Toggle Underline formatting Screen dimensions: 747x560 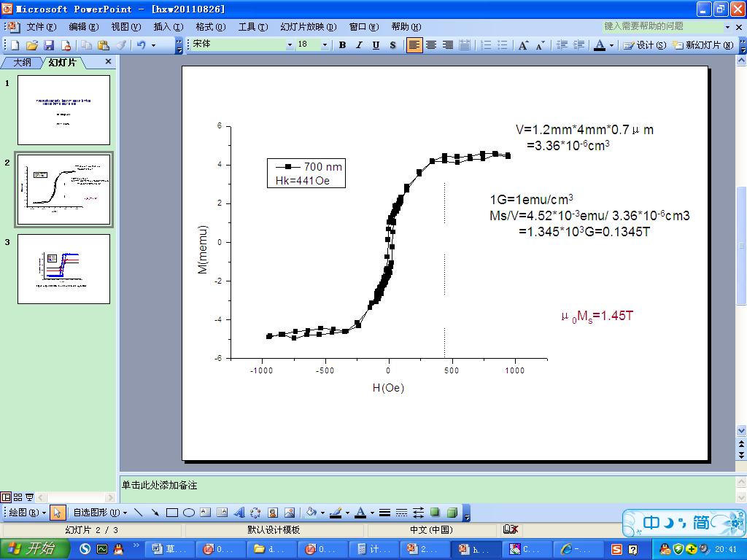376,45
